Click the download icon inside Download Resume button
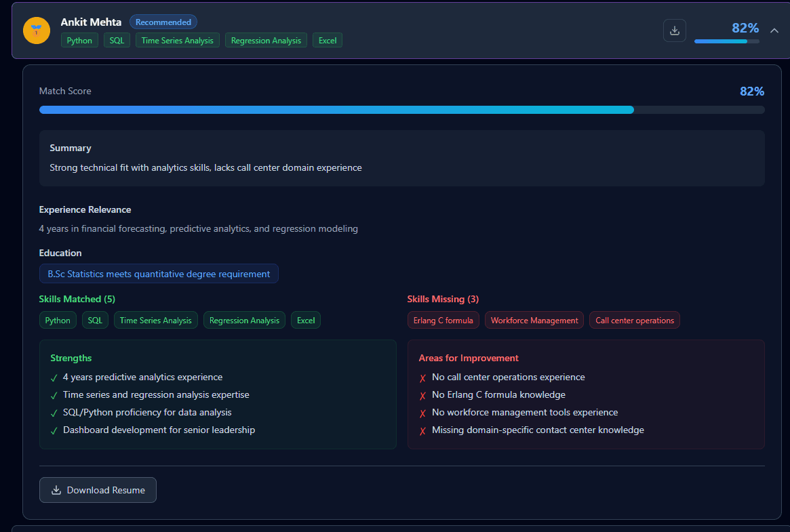The width and height of the screenshot is (790, 532). (x=55, y=489)
